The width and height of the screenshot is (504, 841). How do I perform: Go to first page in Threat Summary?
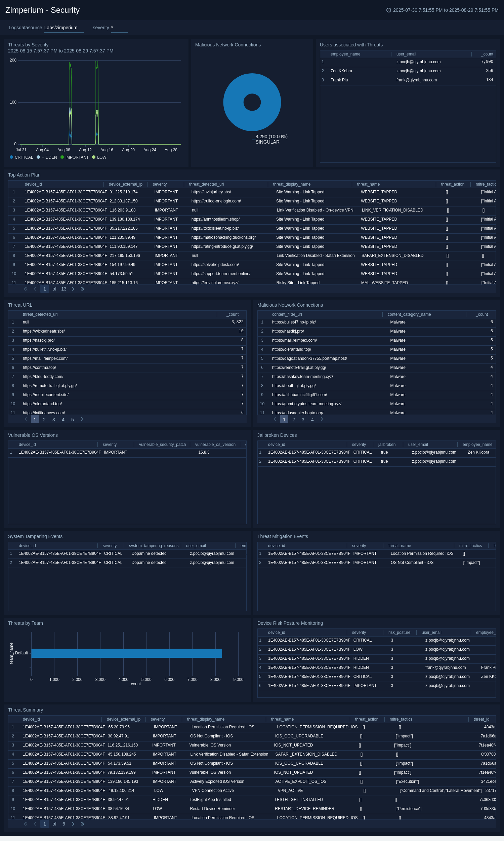tap(26, 824)
